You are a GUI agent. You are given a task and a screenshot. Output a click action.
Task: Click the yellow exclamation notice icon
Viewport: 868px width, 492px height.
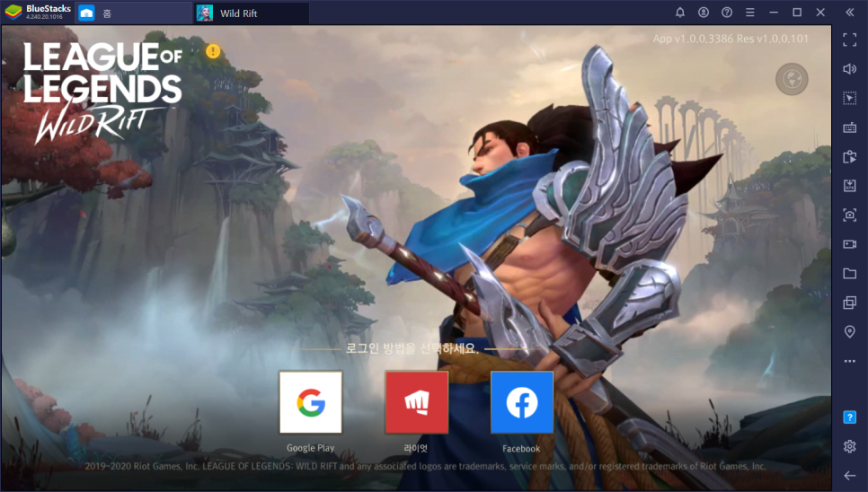213,51
